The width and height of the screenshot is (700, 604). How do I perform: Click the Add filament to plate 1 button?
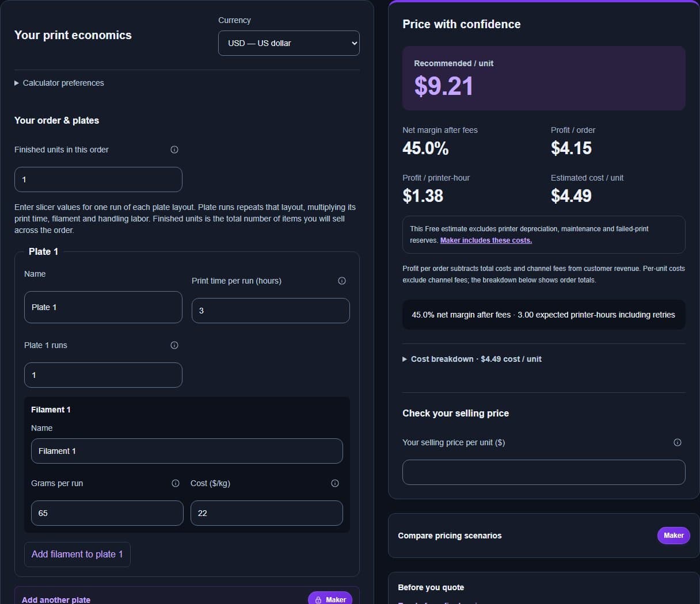tap(77, 555)
